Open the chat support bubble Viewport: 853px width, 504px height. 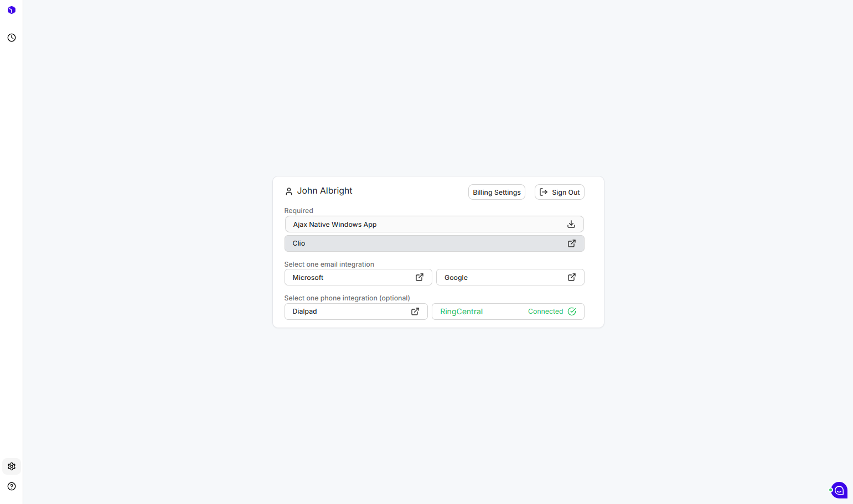(x=839, y=490)
